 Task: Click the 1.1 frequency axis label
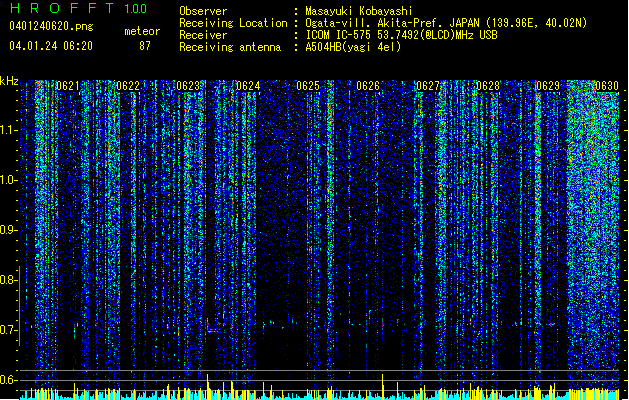tap(8, 130)
